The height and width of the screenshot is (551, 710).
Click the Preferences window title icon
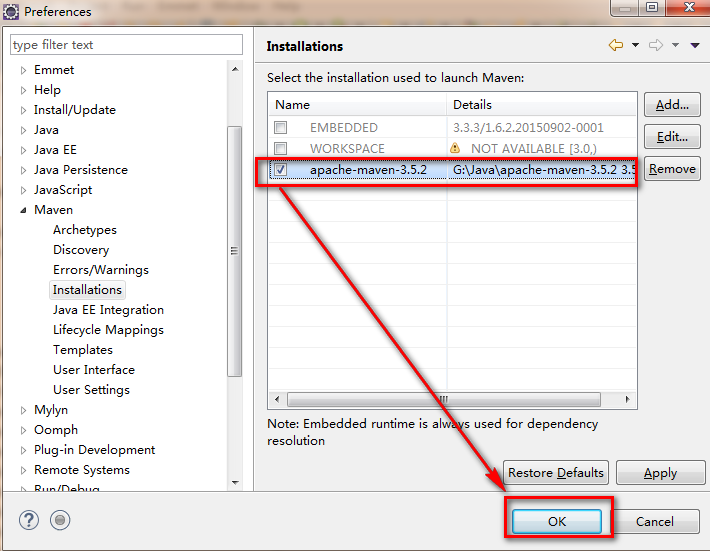pos(10,11)
